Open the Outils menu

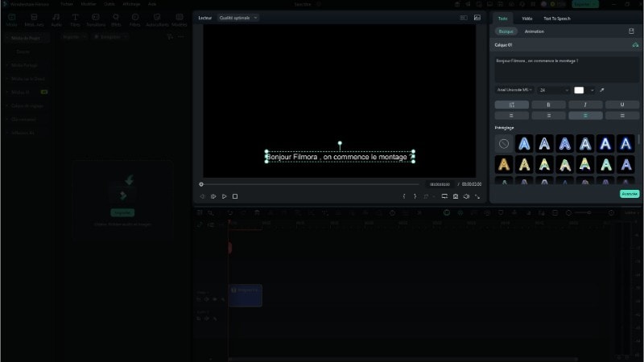tap(109, 4)
